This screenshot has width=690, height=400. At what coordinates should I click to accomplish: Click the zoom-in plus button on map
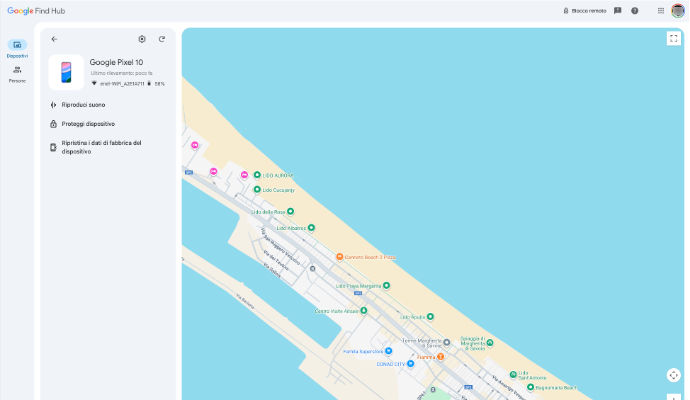[673, 396]
